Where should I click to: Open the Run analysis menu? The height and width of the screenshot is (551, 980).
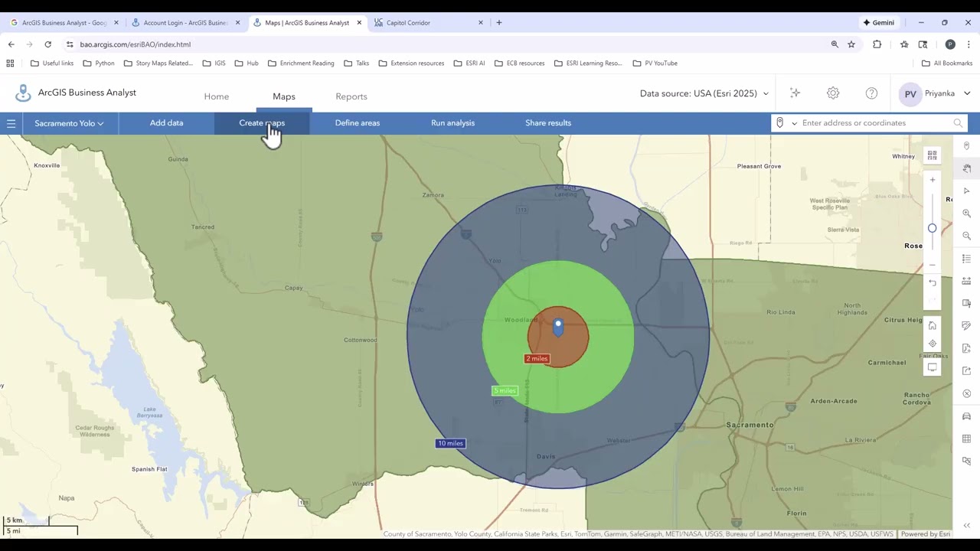[452, 123]
